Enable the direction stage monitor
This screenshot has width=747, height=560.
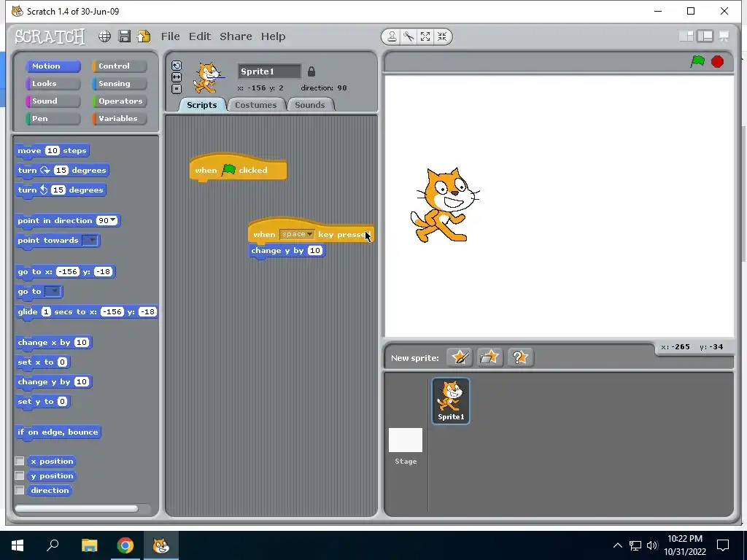pos(20,490)
